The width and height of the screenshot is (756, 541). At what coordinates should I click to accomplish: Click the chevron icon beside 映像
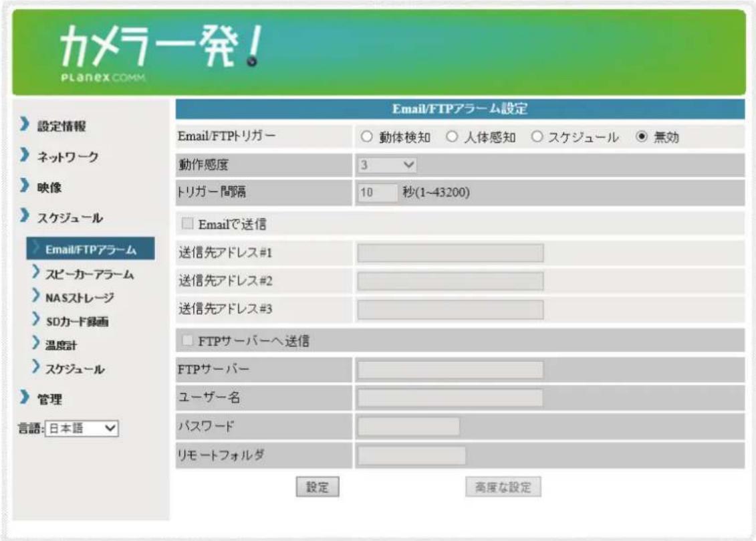click(25, 185)
